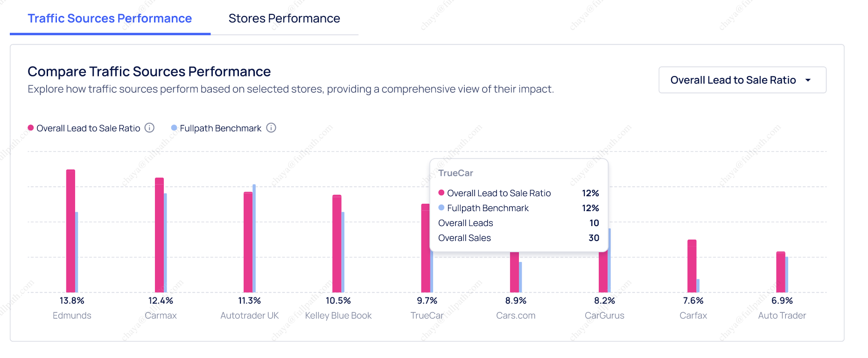The width and height of the screenshot is (868, 358).
Task: Click the blue benchmark bar for Edmunds
Action: 77,252
